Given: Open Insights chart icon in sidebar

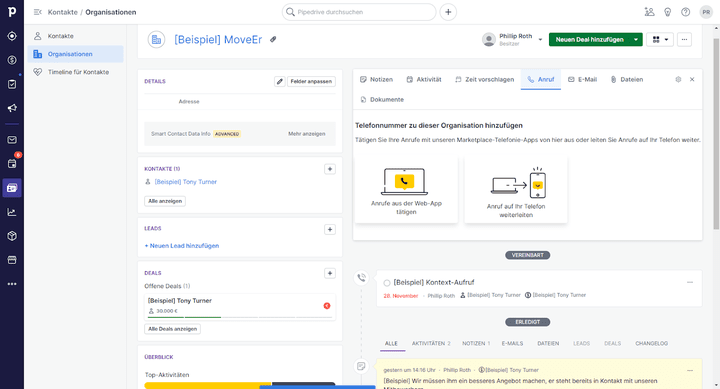Looking at the screenshot, I should pos(12,212).
